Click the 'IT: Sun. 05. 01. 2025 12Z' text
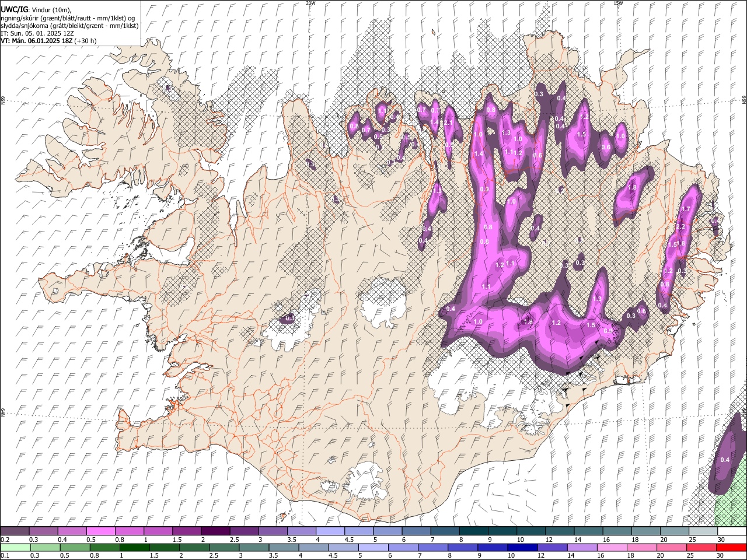Viewport: 747px width, 560px height. tap(37, 33)
